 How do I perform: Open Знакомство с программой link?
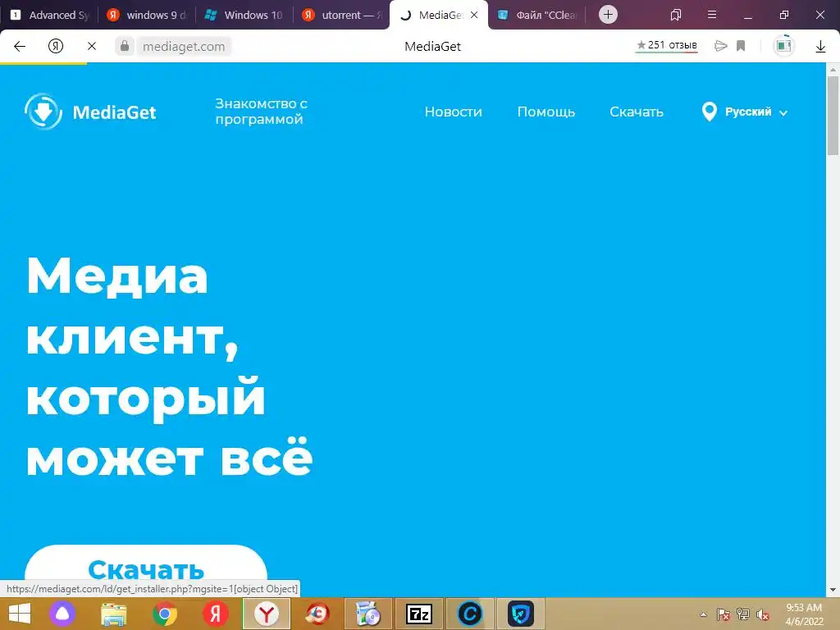point(261,111)
